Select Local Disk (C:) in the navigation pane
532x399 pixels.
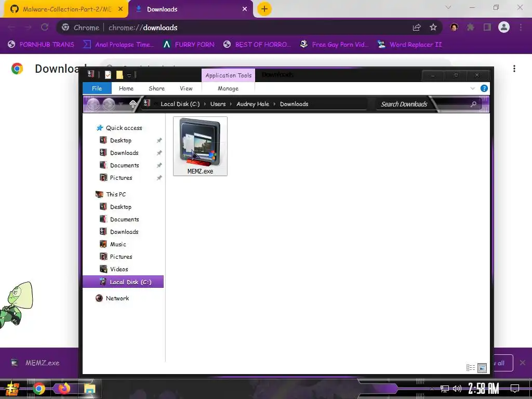(123, 282)
